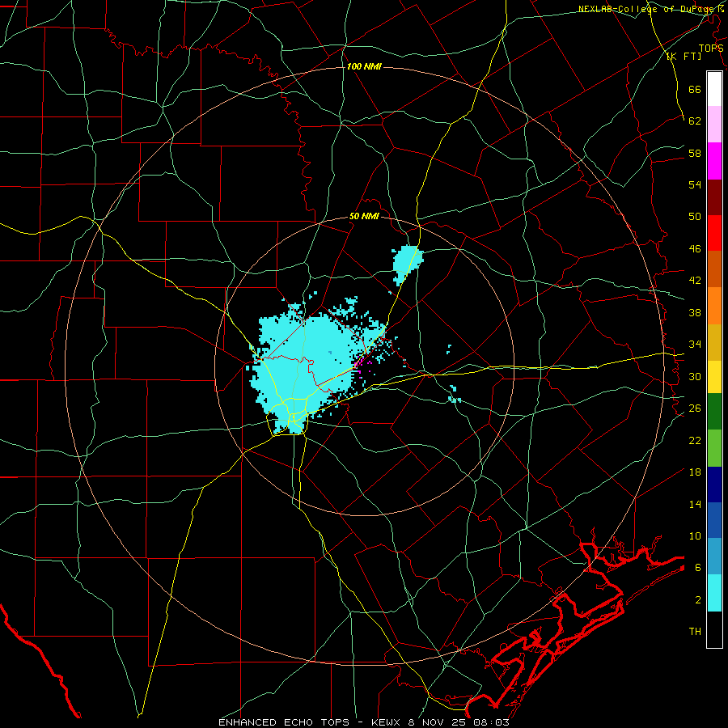
Task: Click the yellow 30 kft legend swatch
Action: pyautogui.click(x=714, y=377)
